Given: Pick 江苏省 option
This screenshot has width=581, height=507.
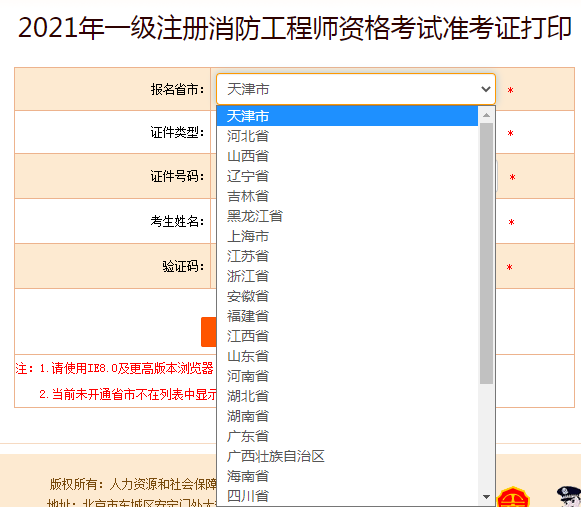Looking at the screenshot, I should click(347, 256).
